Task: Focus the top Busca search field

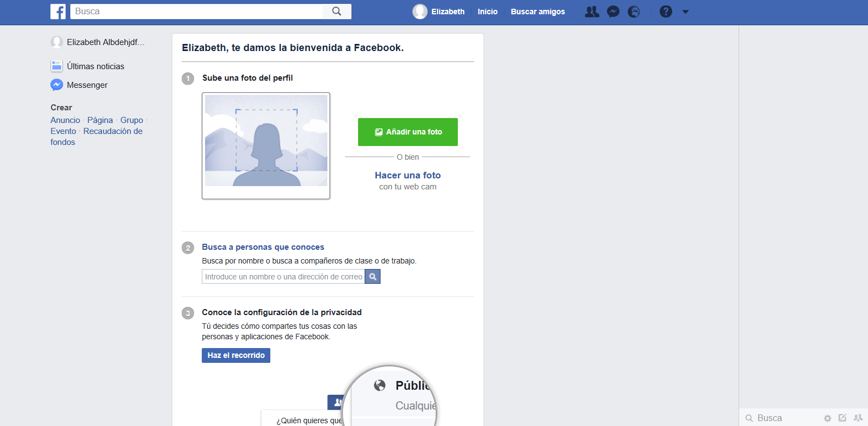Action: 197,12
